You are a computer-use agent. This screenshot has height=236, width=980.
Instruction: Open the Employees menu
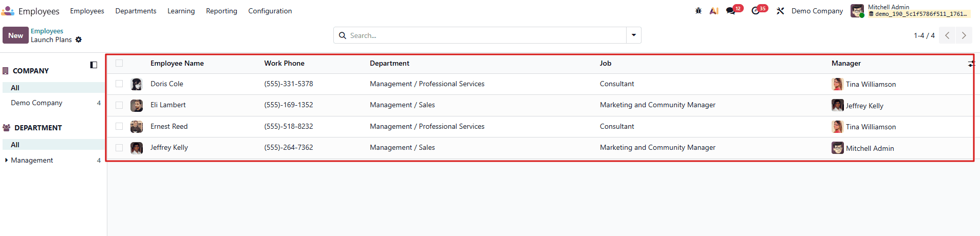click(87, 11)
